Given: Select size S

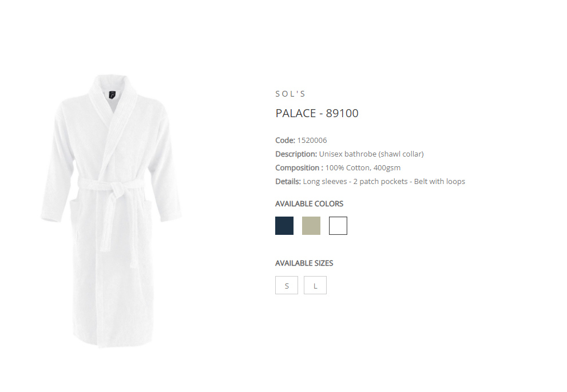Looking at the screenshot, I should 287,285.
